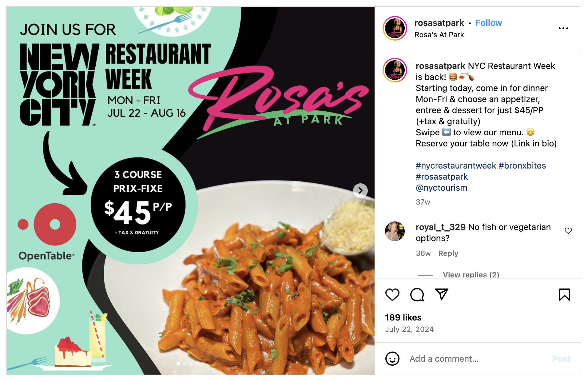Open royal_t_329's avatar

pyautogui.click(x=395, y=231)
